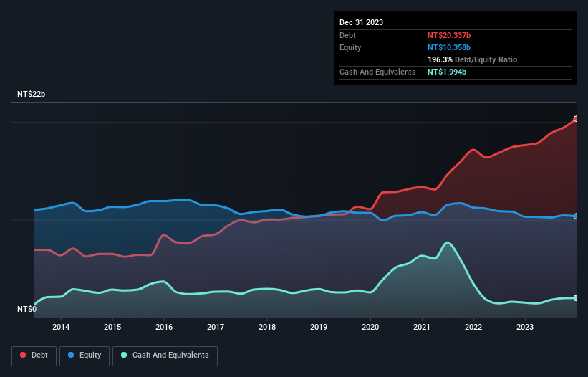Click the NT$22b y-axis label
This screenshot has height=377, width=588.
[x=31, y=94]
